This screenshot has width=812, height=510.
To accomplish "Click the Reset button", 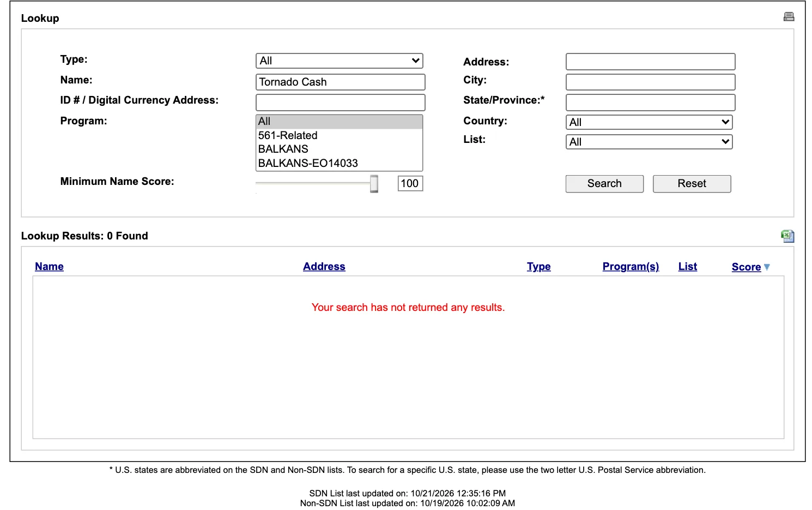I will (x=692, y=184).
